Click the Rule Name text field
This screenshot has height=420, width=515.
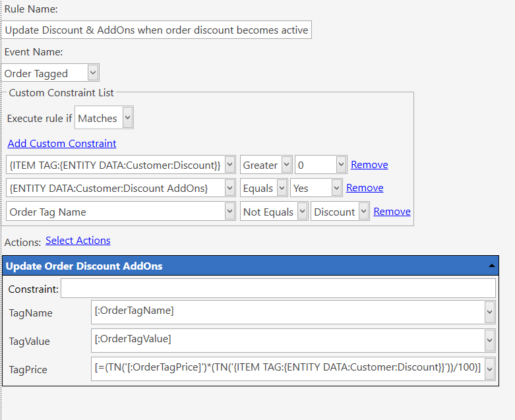(156, 30)
